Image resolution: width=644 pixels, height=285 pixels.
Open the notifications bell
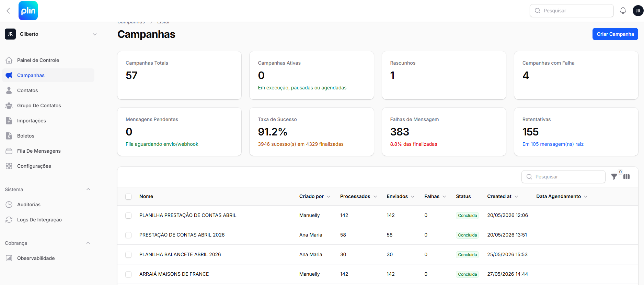[623, 11]
